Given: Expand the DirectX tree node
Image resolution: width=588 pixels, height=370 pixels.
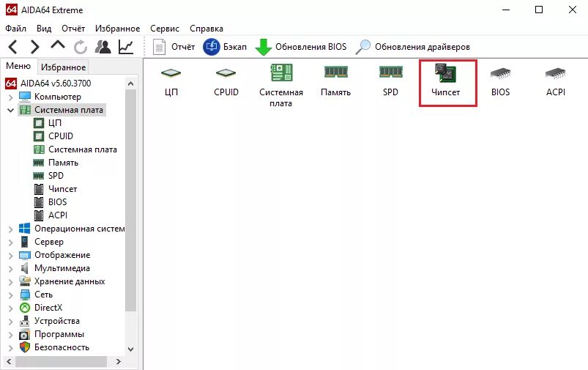Looking at the screenshot, I should (10, 308).
